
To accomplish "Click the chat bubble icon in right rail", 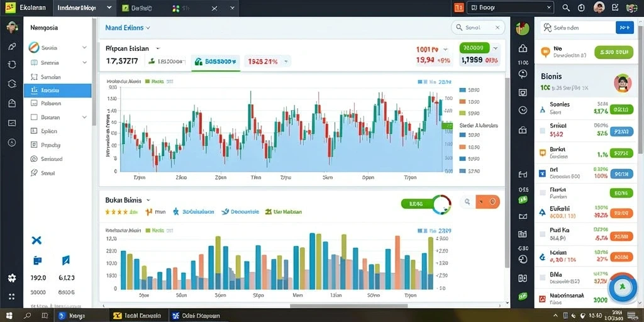I will pos(523,74).
